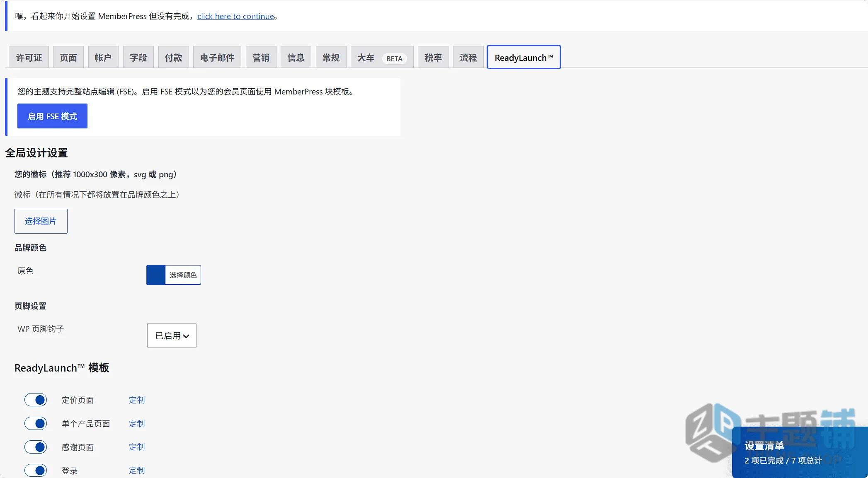
Task: Select the ReadyLaunch™ tab
Action: [524, 57]
